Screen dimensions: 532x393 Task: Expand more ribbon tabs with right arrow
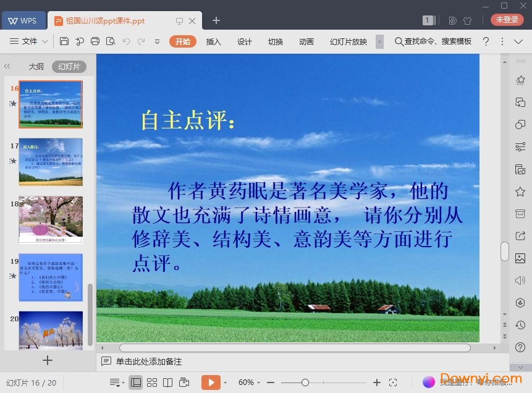tap(380, 41)
